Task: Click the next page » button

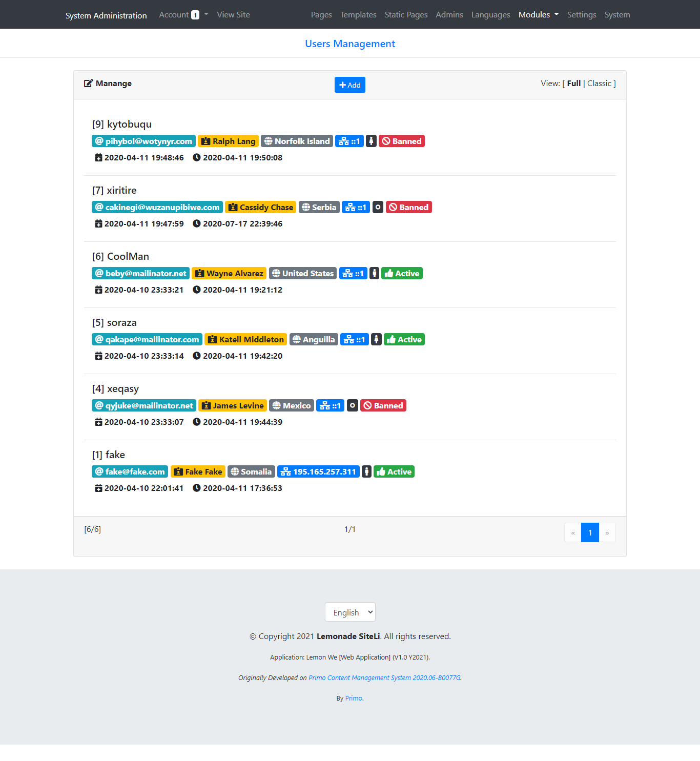Action: click(607, 532)
